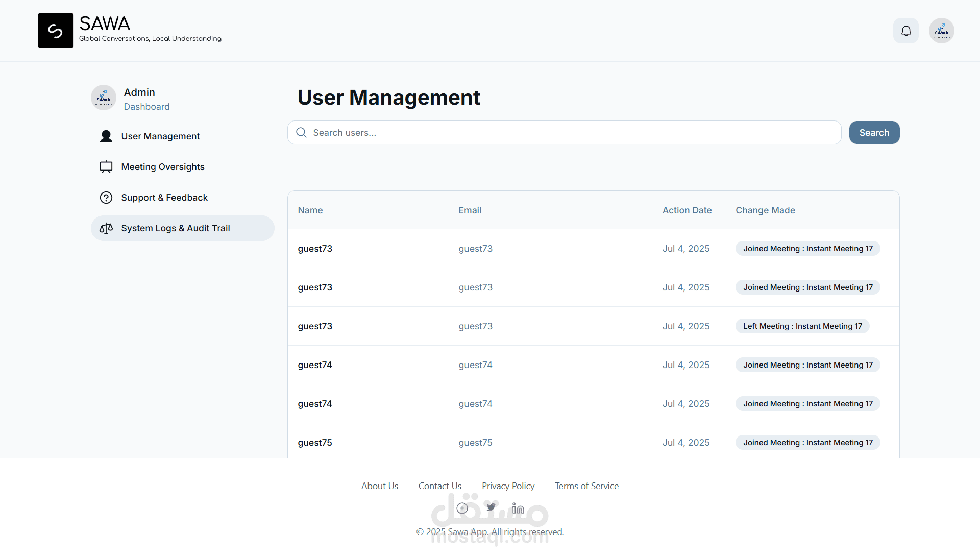The height and width of the screenshot is (558, 980).
Task: Open Terms of Service link
Action: [586, 486]
